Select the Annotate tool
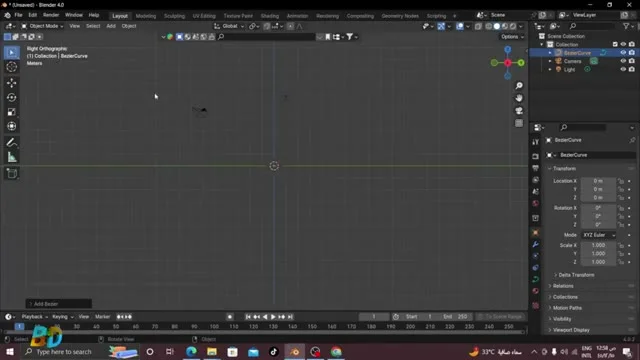640x360 pixels. [11, 142]
